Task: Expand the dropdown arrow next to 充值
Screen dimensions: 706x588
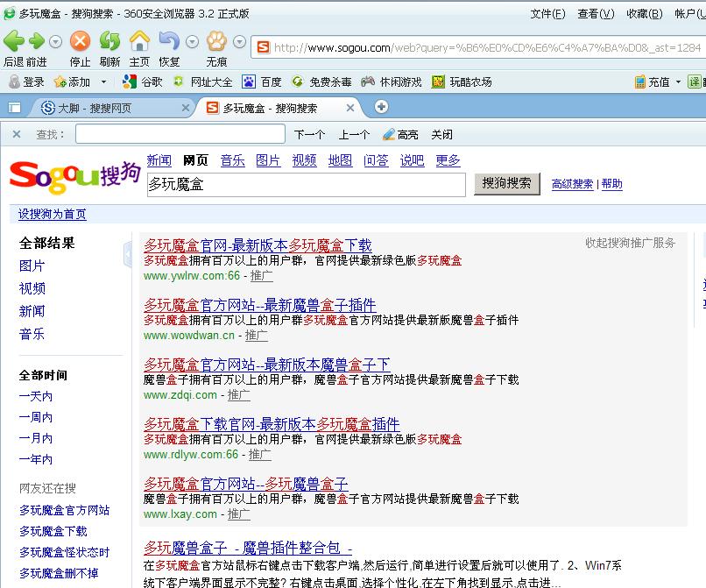Action: 678,82
